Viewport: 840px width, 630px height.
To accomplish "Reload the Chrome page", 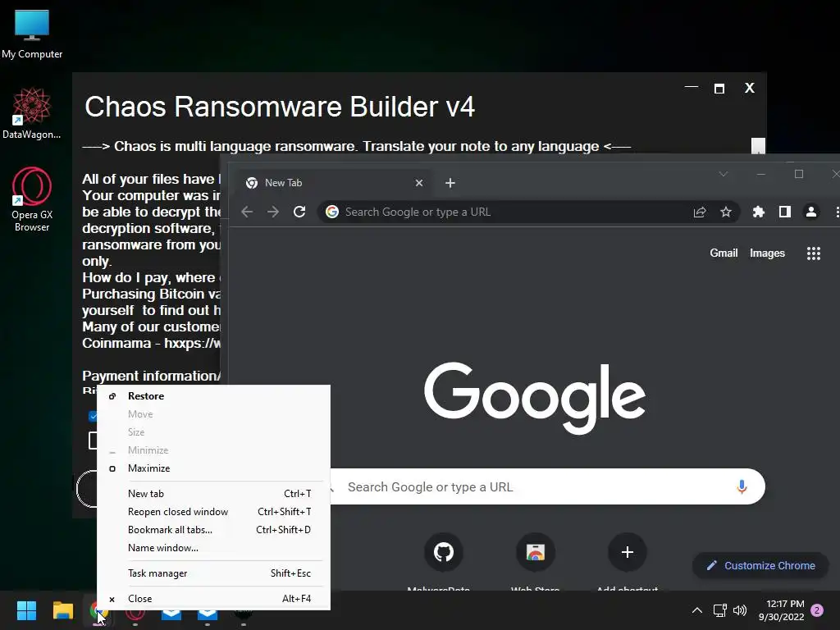I will point(299,212).
